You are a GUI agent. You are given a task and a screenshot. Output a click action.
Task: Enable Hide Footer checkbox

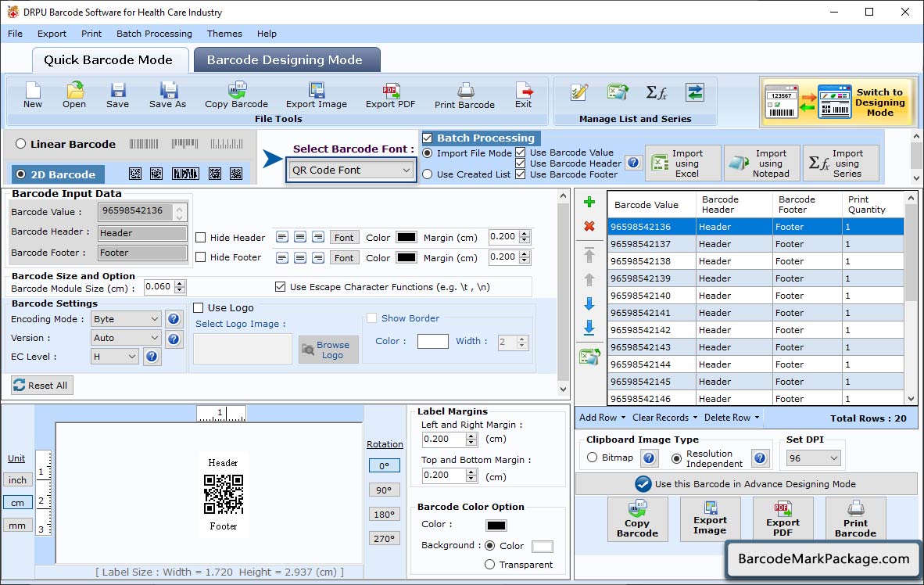200,257
